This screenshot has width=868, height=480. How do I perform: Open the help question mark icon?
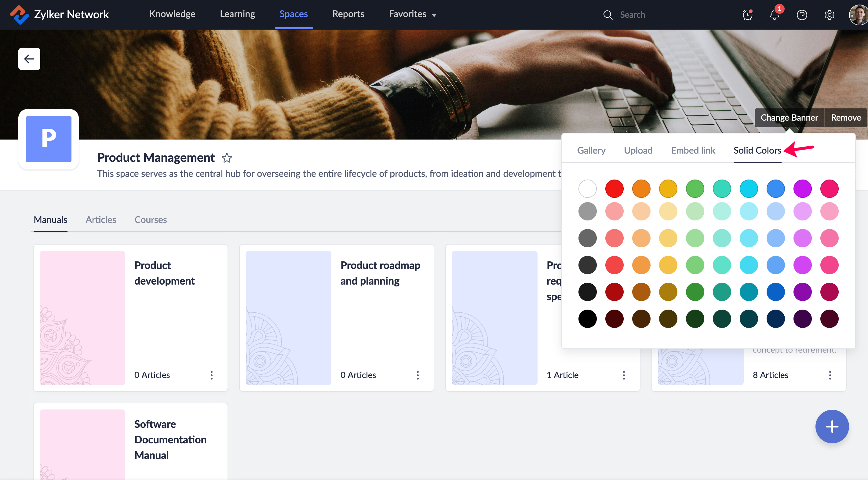(802, 15)
